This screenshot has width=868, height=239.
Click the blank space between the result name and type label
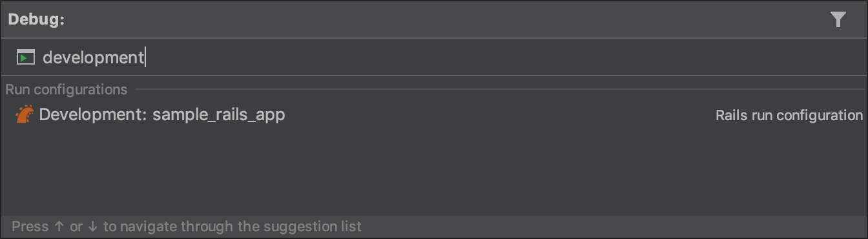point(501,115)
